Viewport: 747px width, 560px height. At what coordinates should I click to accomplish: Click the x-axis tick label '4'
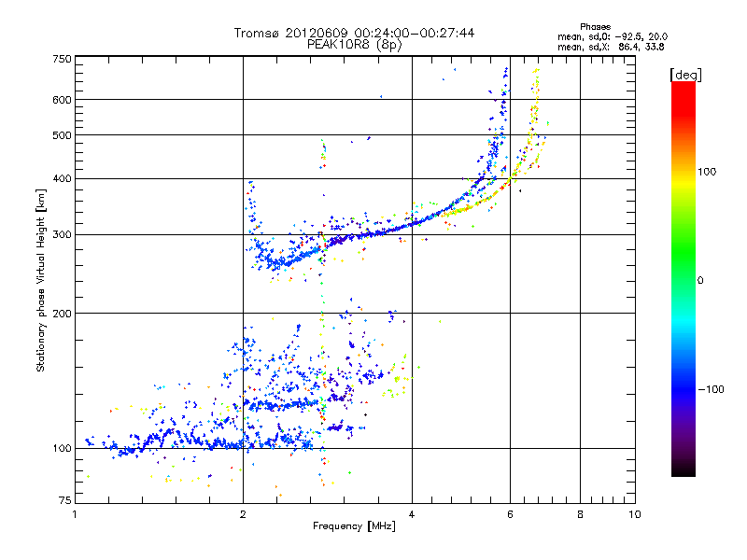click(x=412, y=514)
